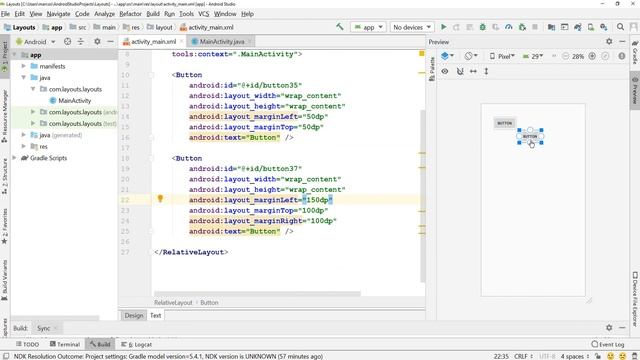Open the VCS menu
The height and width of the screenshot is (360, 640).
pyautogui.click(x=203, y=13)
